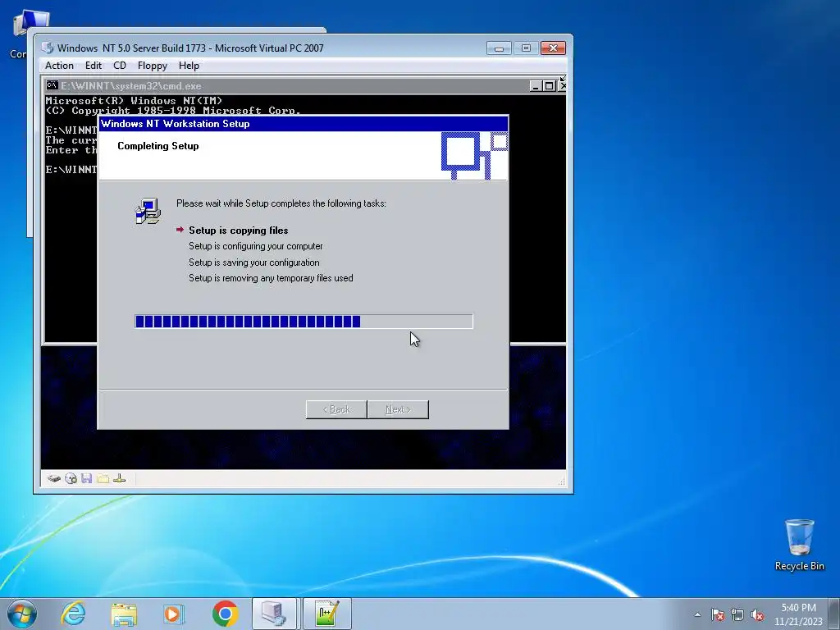Click the hard disk status icon

click(53, 478)
